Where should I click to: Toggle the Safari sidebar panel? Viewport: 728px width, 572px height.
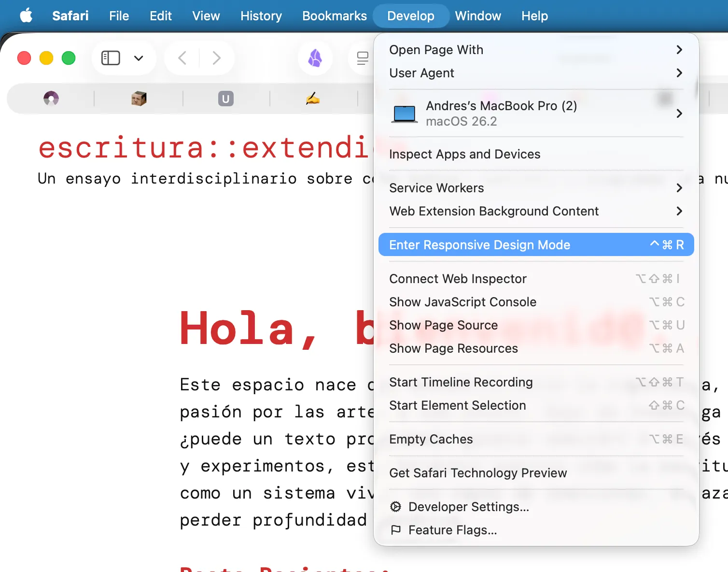coord(110,57)
